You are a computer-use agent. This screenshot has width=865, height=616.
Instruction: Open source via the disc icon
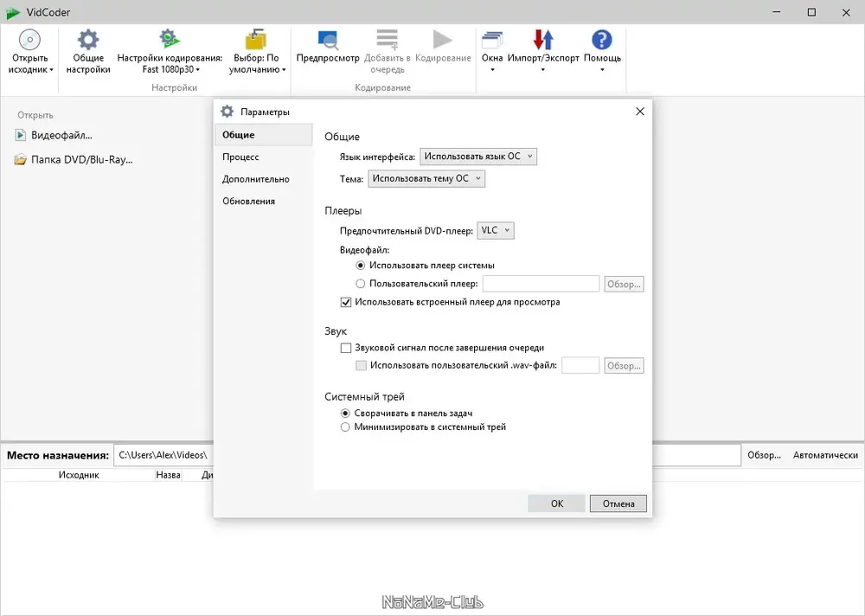click(x=29, y=40)
